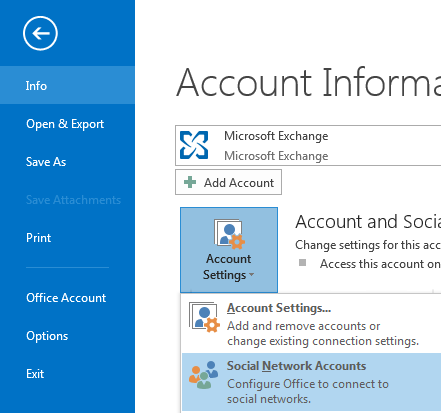Expand the Account Settings dropdown button

229,250
